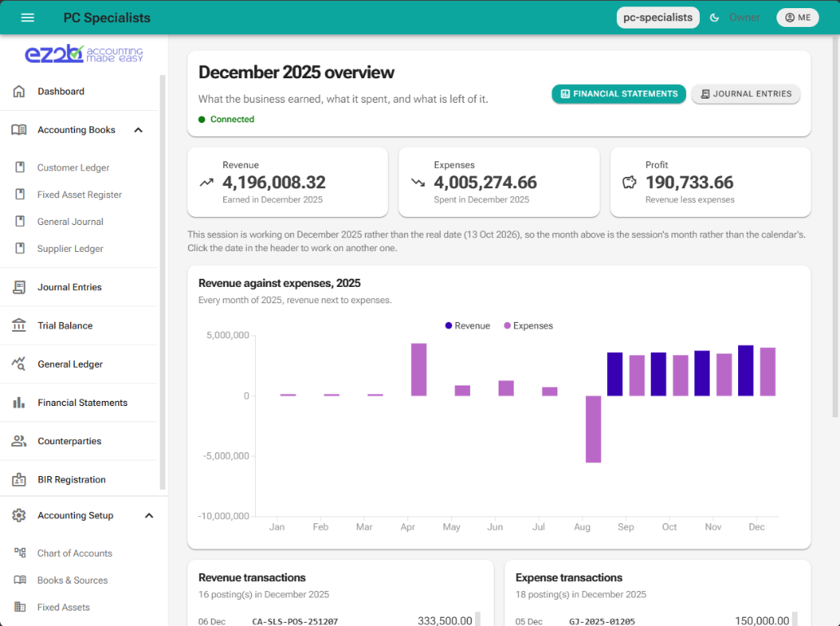Click the Chart of Accounts tree icon
The image size is (840, 626).
tap(20, 553)
